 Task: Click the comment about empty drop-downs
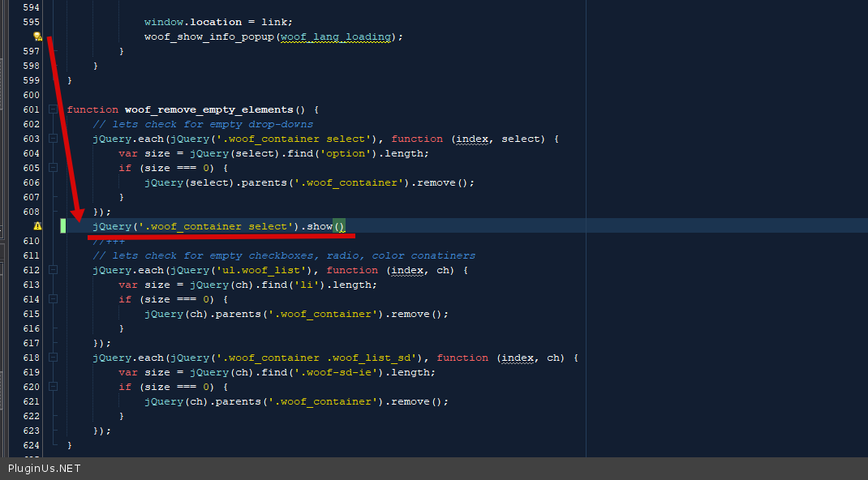[x=203, y=124]
